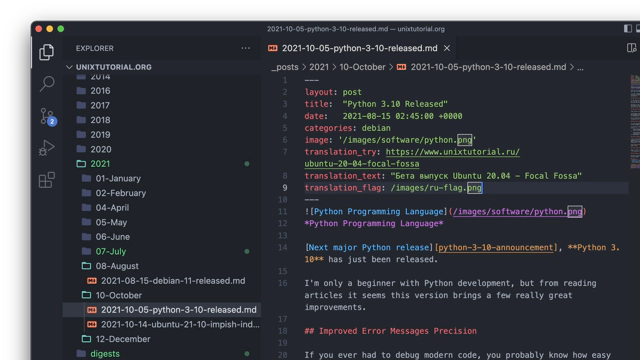Viewport: 640px width, 360px height.
Task: Click the 'layout: post' line
Action: tap(333, 92)
